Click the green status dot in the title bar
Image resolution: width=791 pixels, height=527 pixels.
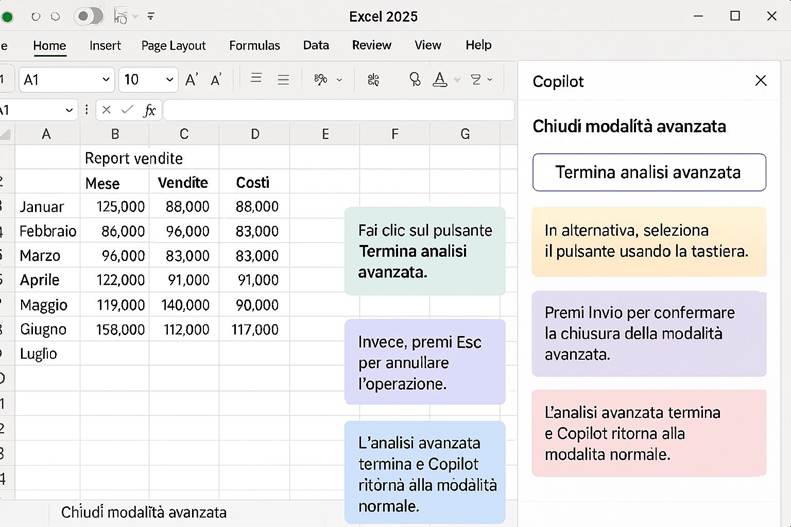pyautogui.click(x=7, y=17)
